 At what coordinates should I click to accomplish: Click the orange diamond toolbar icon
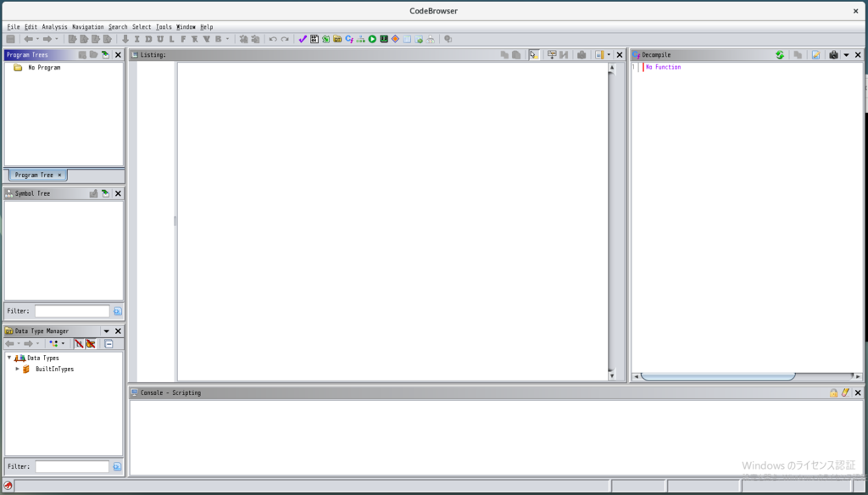(x=395, y=39)
